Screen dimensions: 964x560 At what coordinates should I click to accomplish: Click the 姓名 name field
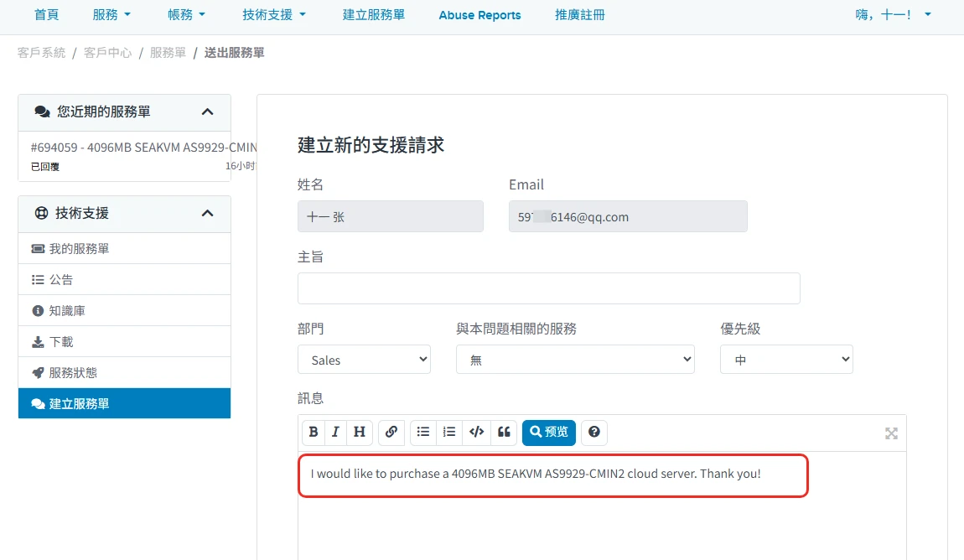[391, 216]
